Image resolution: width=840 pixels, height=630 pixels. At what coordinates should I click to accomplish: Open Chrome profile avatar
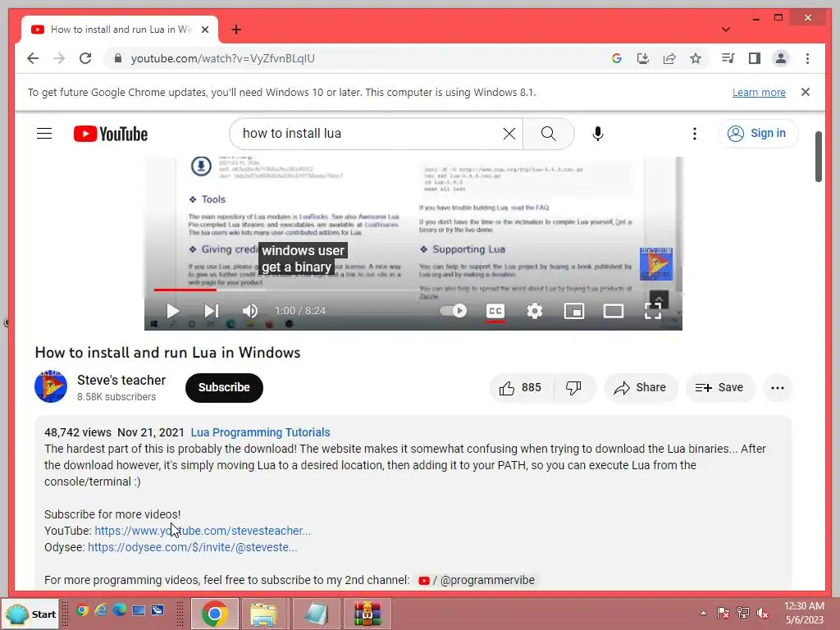(x=781, y=58)
